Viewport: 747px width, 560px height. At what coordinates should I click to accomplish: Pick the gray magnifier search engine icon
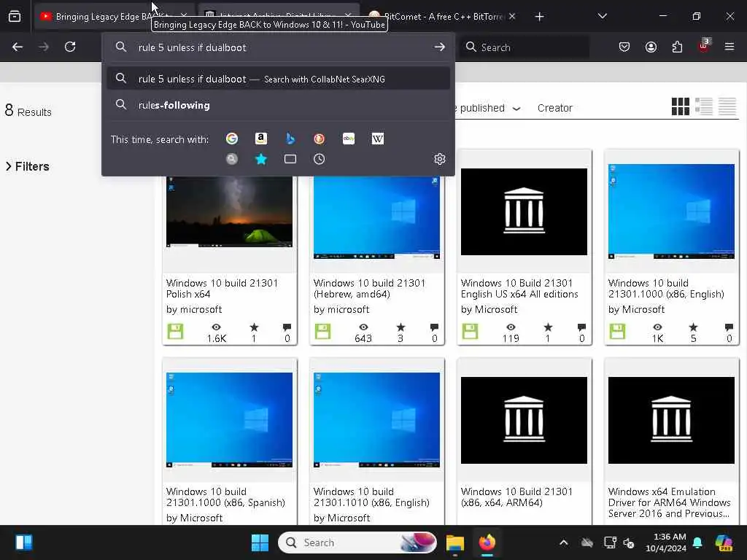coord(232,159)
